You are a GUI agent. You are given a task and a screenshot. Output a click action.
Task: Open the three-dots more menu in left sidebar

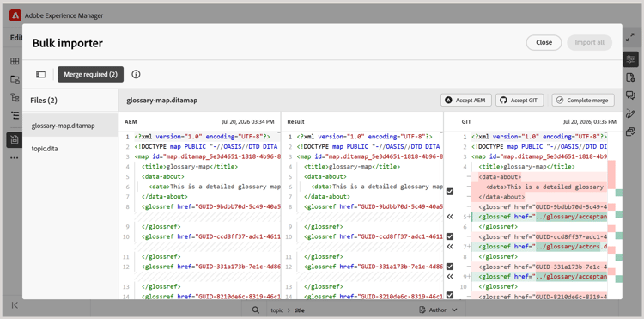[x=15, y=158]
